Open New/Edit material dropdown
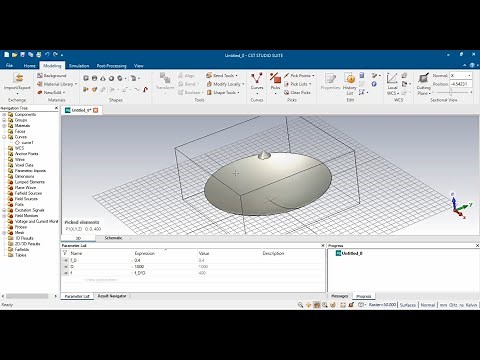 coord(51,92)
